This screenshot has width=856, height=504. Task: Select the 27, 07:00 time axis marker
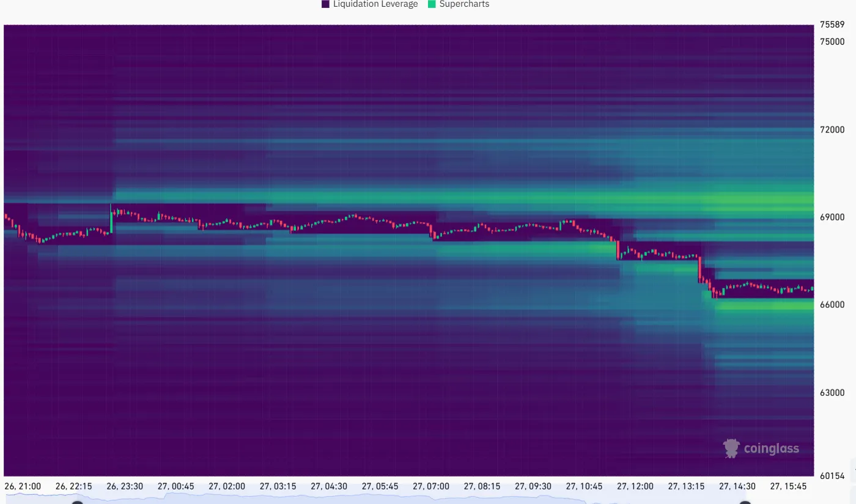pyautogui.click(x=431, y=486)
